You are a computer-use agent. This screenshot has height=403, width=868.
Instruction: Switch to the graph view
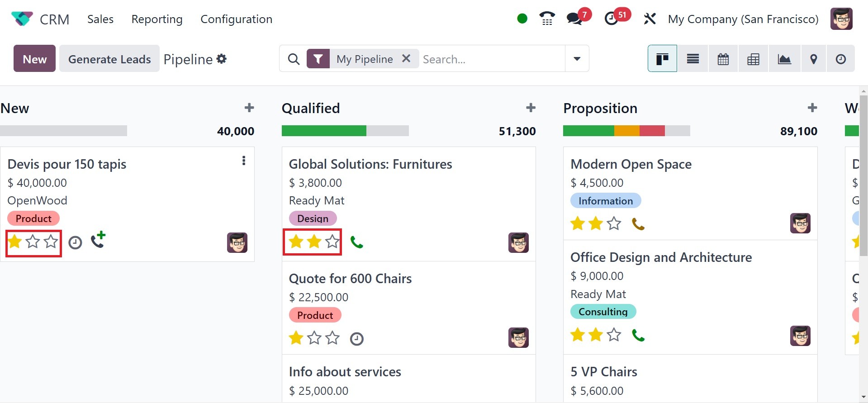784,59
